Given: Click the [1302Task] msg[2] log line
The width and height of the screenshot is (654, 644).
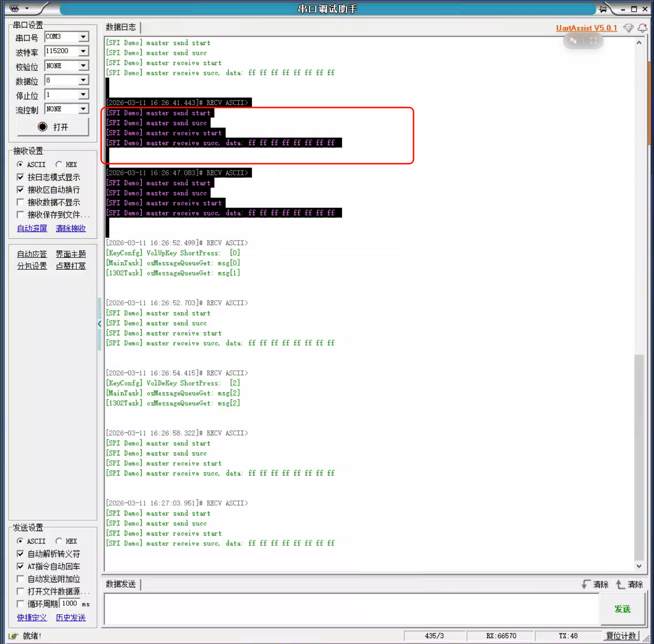Looking at the screenshot, I should [173, 403].
